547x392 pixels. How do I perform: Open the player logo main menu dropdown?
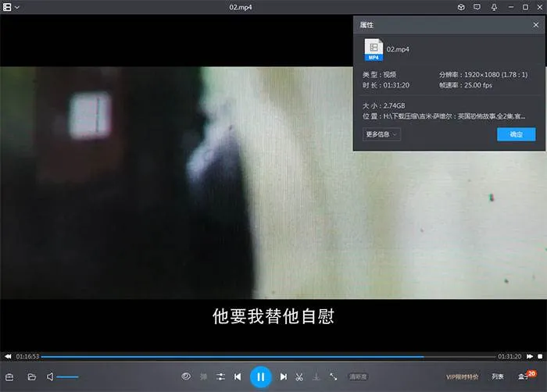pos(11,7)
